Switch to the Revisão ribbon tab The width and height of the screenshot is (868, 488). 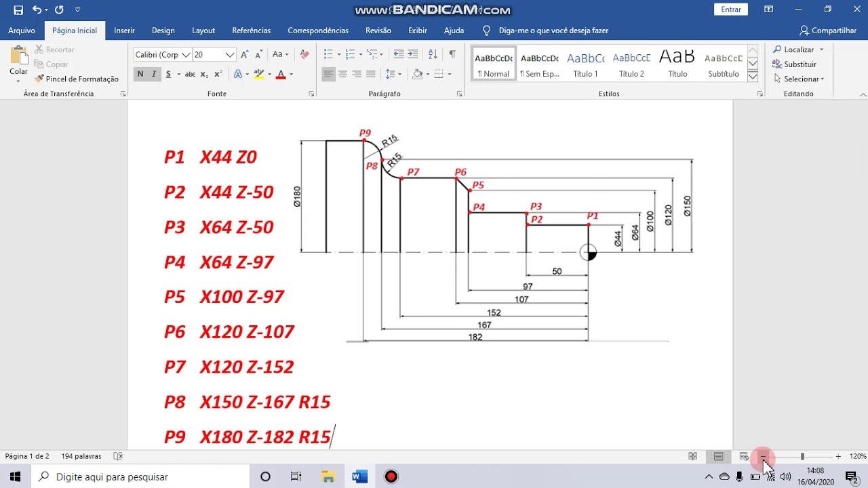(378, 30)
